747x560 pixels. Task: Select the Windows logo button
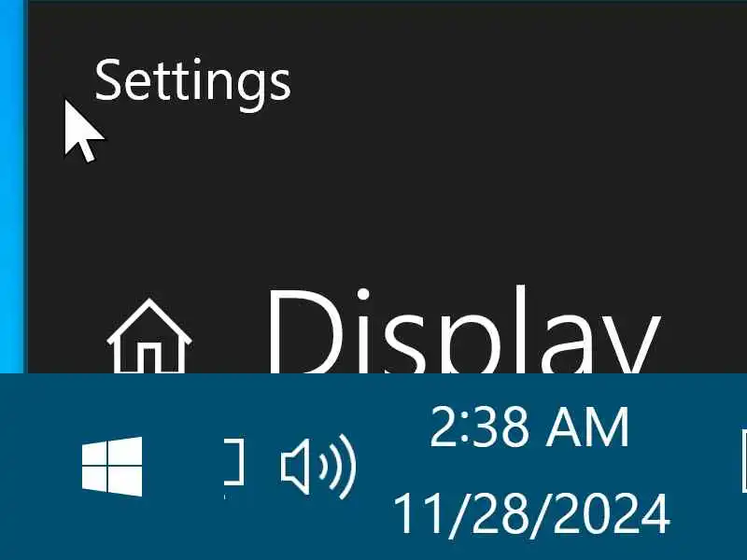click(112, 466)
